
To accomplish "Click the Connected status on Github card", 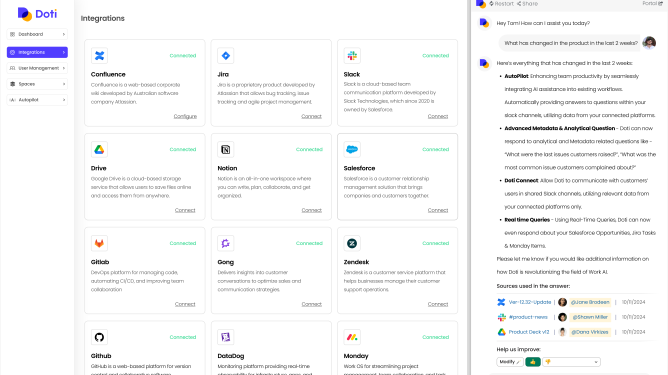I will click(183, 337).
